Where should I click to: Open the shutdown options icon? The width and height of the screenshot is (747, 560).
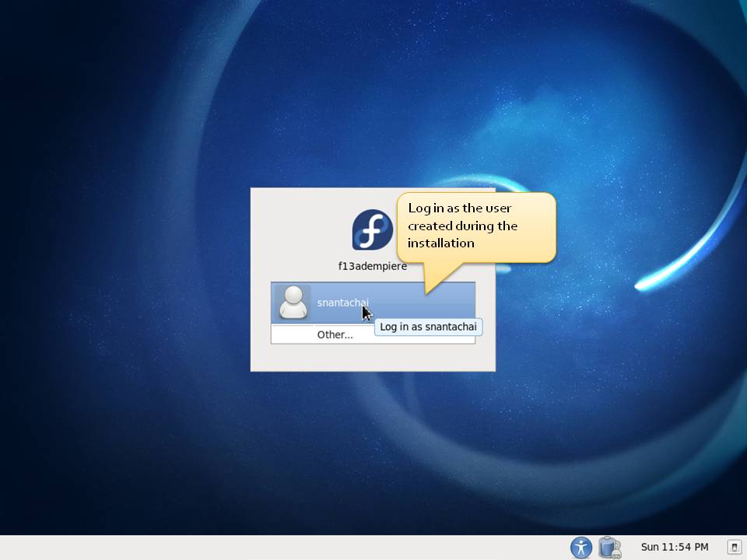pyautogui.click(x=734, y=547)
